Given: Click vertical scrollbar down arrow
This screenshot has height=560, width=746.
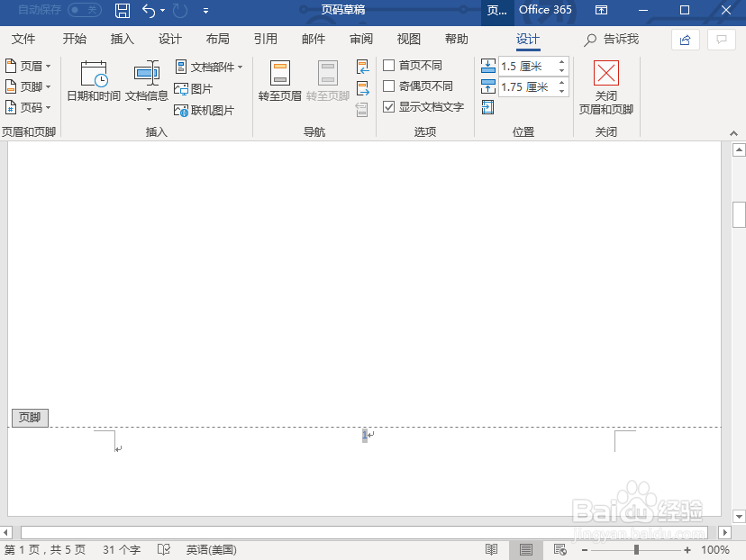Looking at the screenshot, I should tap(739, 516).
